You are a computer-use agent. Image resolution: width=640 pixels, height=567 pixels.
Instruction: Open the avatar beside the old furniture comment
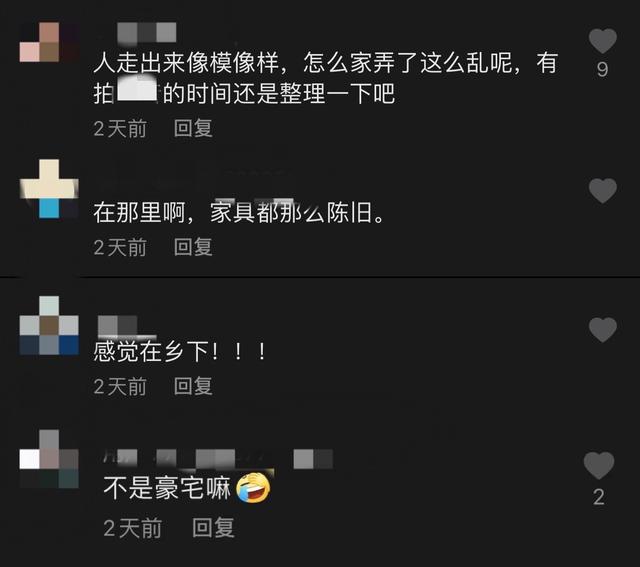(x=49, y=189)
